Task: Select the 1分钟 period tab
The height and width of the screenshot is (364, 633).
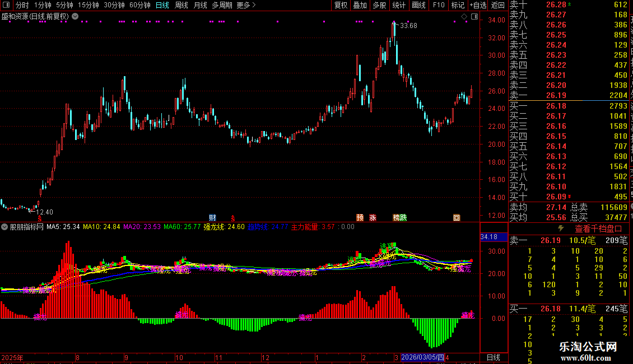Action: pyautogui.click(x=43, y=5)
